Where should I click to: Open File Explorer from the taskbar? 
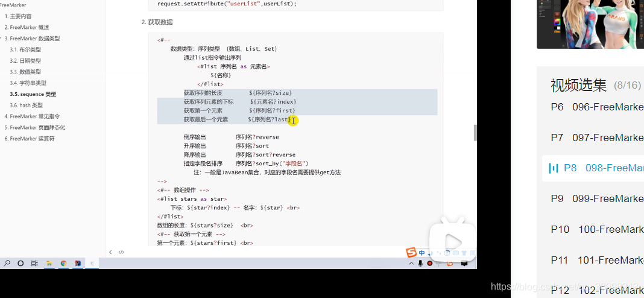coord(49,264)
